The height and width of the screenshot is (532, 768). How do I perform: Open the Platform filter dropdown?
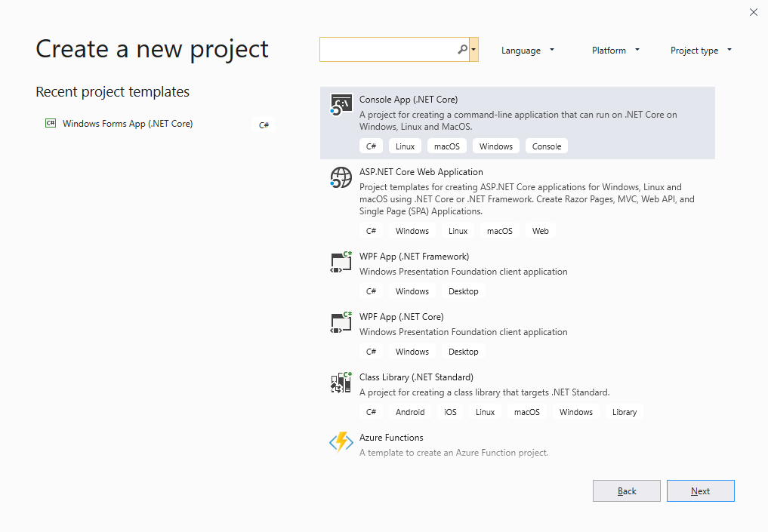pyautogui.click(x=615, y=51)
